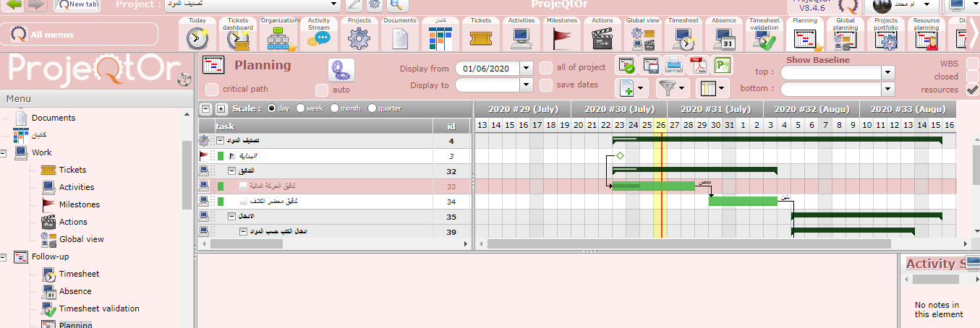The width and height of the screenshot is (980, 328).
Task: Open Global view in the side menu
Action: 82,239
